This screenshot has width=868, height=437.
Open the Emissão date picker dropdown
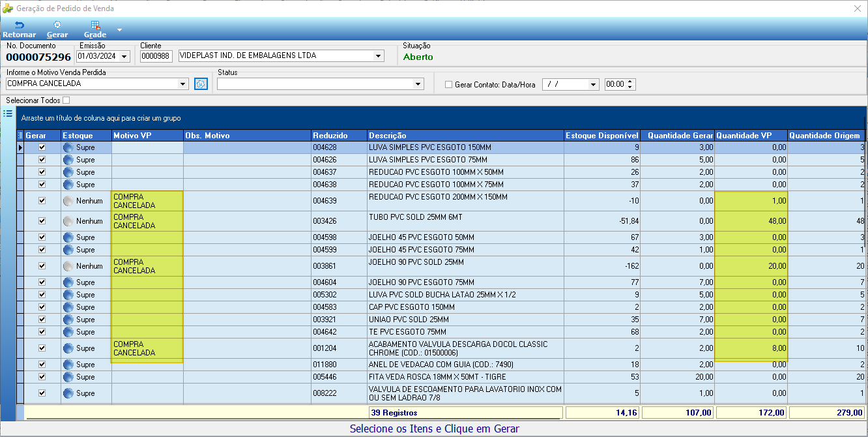pyautogui.click(x=124, y=56)
